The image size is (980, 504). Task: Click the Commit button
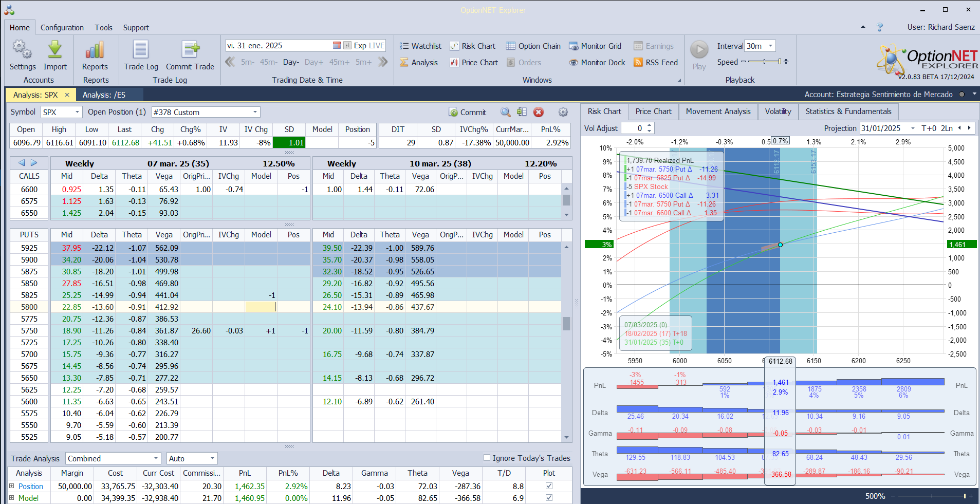point(467,112)
